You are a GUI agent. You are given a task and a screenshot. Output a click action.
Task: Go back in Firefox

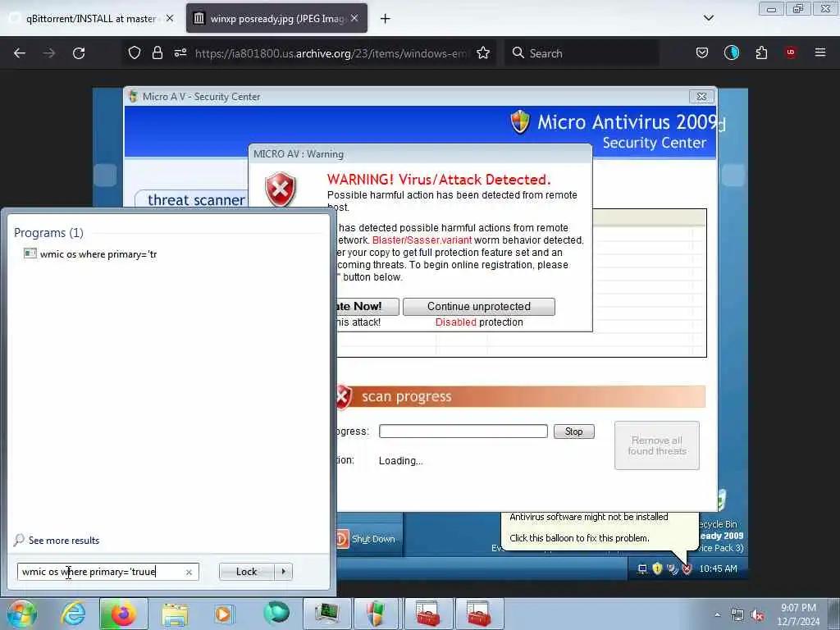coord(20,53)
